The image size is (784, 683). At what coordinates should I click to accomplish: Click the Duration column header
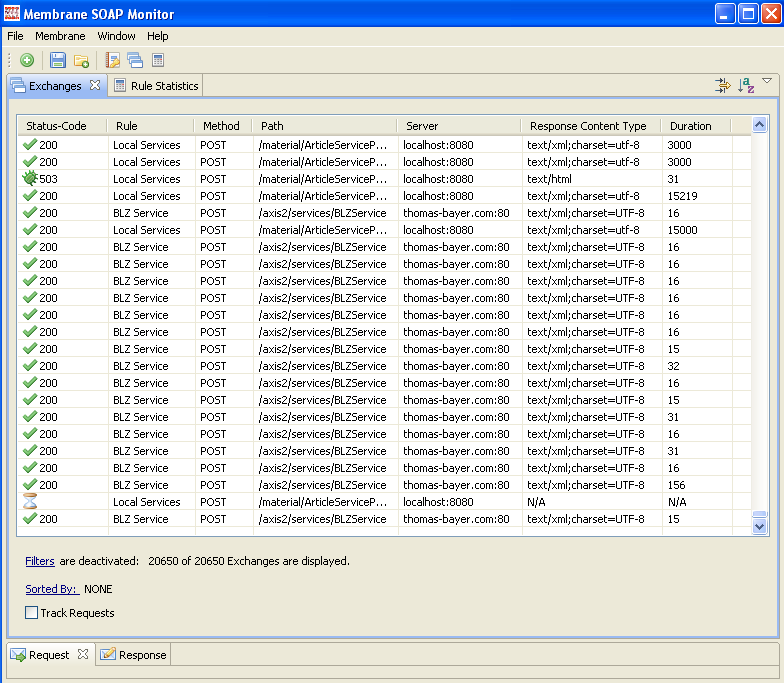(x=696, y=126)
